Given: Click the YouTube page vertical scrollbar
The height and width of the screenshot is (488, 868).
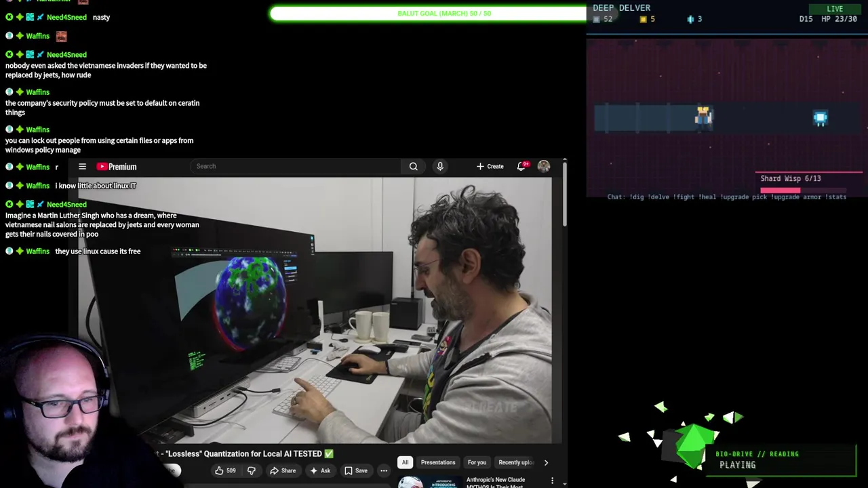Looking at the screenshot, I should [x=564, y=193].
